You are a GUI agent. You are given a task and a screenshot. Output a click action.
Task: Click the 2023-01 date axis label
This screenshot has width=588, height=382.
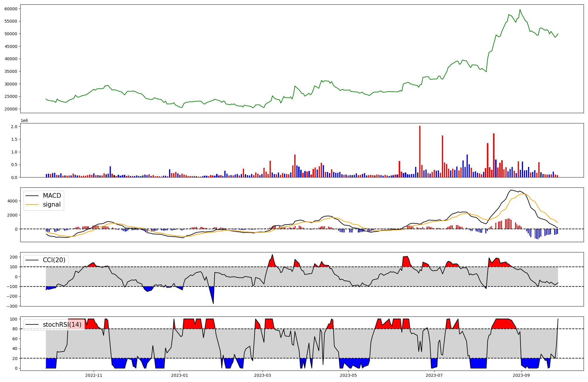180,375
